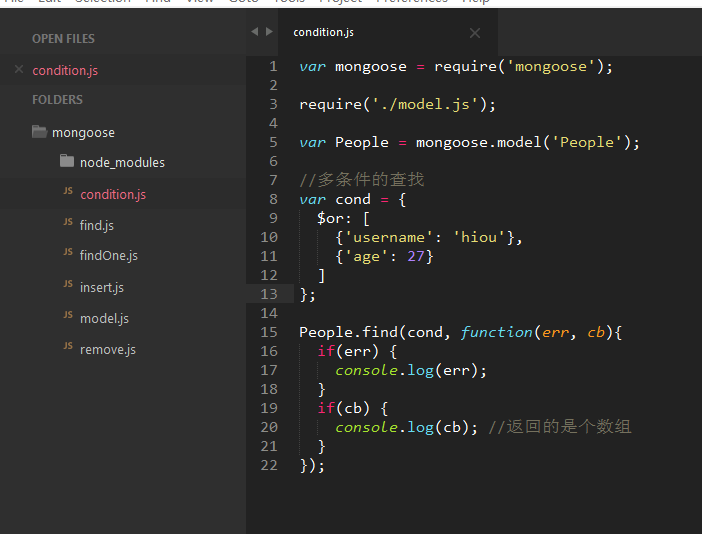Click if(cb) on line 19
The image size is (702, 534).
[344, 409]
